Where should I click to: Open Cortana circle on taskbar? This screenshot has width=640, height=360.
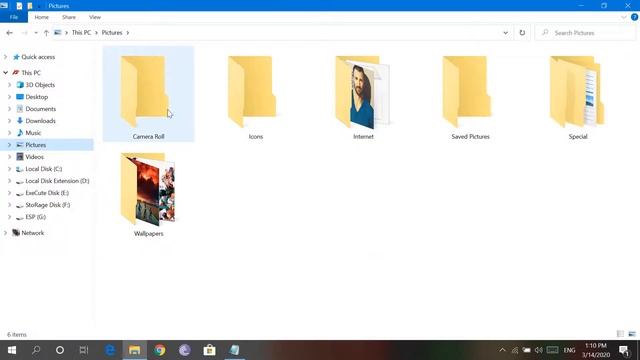click(x=60, y=350)
